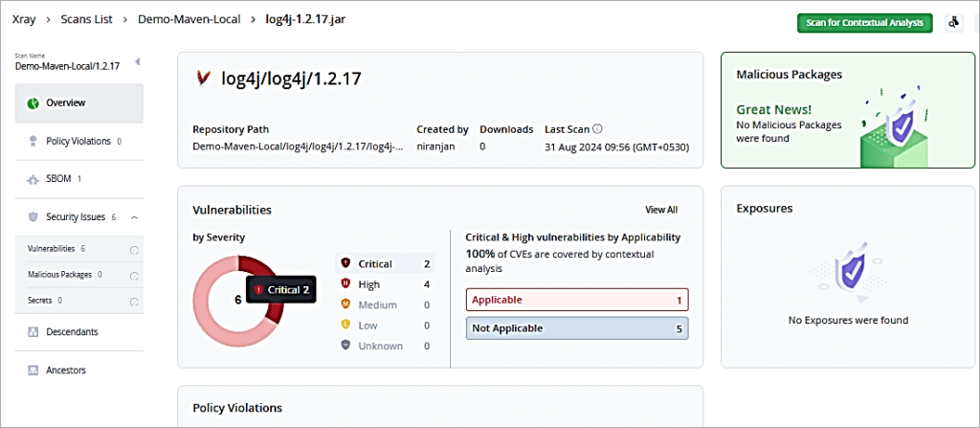This screenshot has height=428, width=980.
Task: Click the Policy Violations card heading
Action: 237,408
